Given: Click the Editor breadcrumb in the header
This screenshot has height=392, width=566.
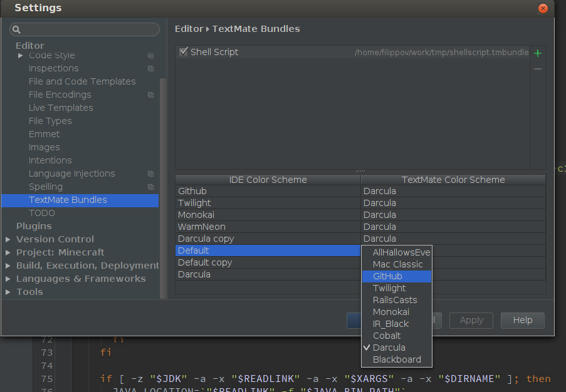Looking at the screenshot, I should [189, 29].
